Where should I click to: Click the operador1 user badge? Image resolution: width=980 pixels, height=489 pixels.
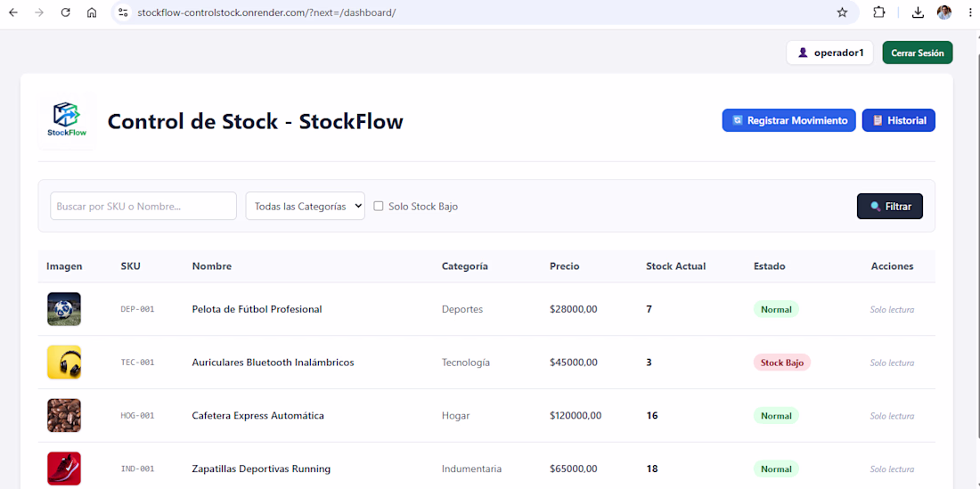829,53
